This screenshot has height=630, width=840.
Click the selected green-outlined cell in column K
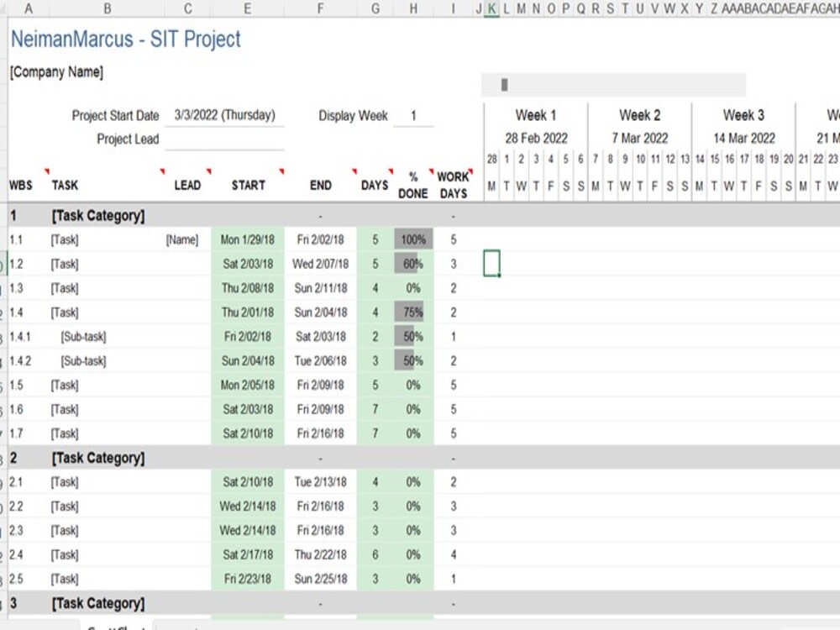491,264
